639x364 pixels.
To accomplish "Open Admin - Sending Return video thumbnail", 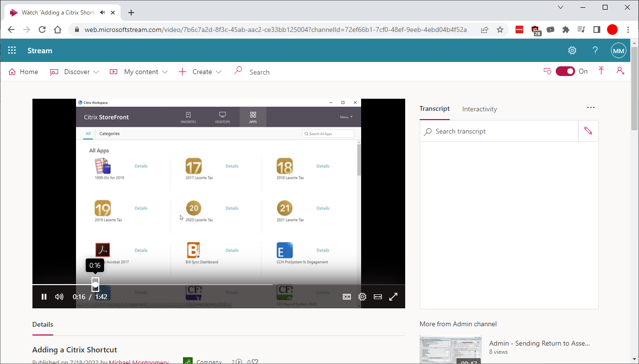I will click(x=451, y=349).
